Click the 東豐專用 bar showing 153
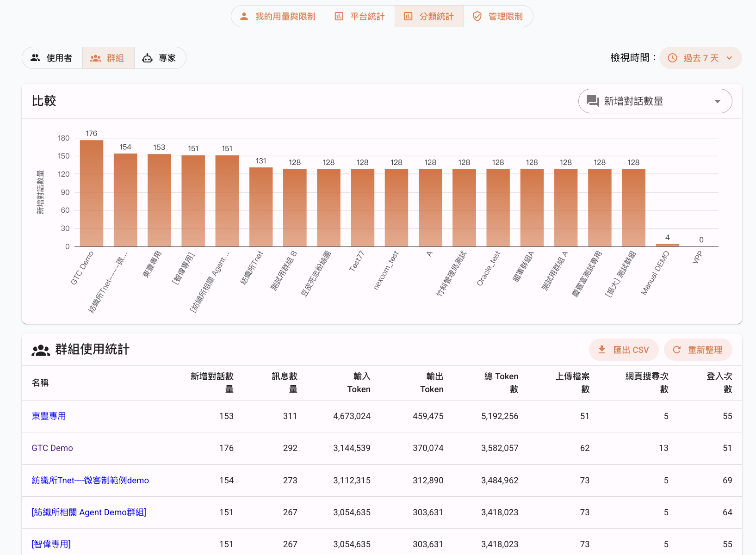Screen dimensions: 756x555 click(159, 200)
